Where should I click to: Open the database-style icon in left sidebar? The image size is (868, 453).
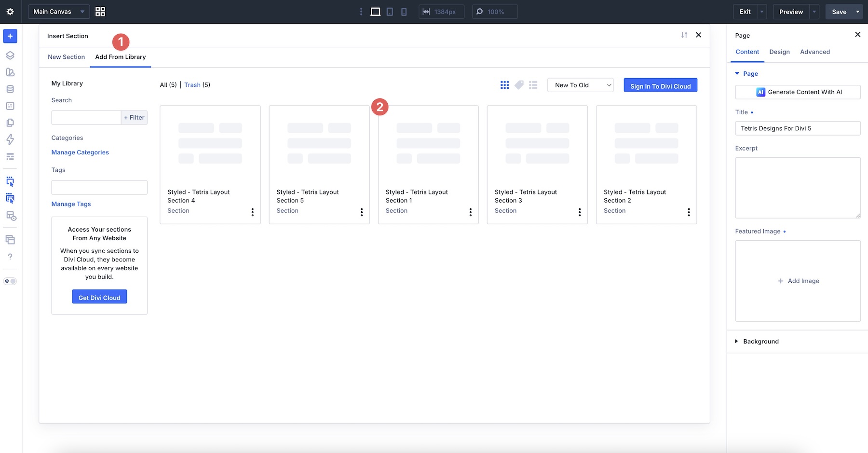pos(10,89)
